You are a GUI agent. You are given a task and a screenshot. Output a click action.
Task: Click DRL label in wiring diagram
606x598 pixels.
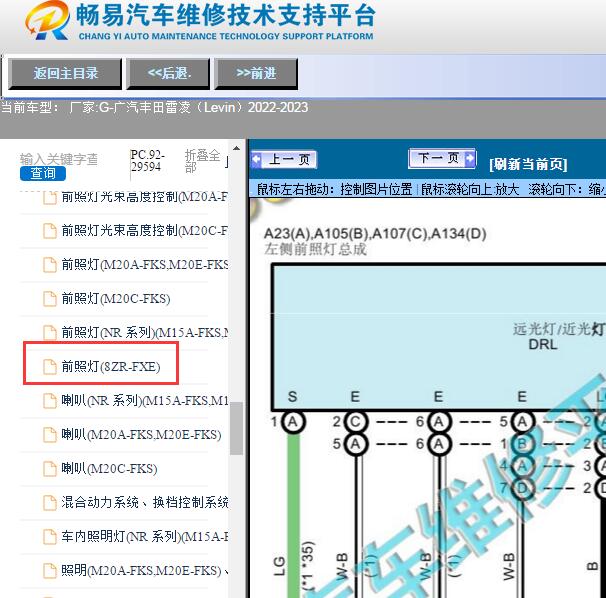coord(543,344)
